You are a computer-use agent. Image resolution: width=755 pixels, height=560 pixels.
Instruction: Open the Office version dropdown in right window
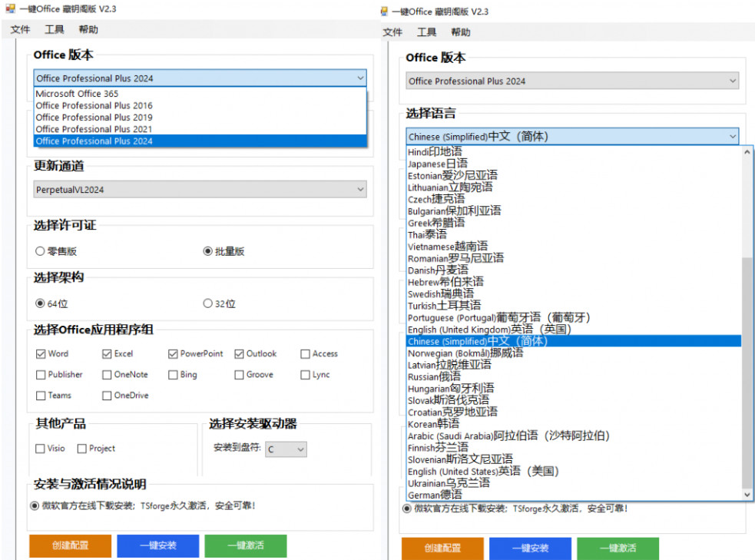[x=734, y=81]
